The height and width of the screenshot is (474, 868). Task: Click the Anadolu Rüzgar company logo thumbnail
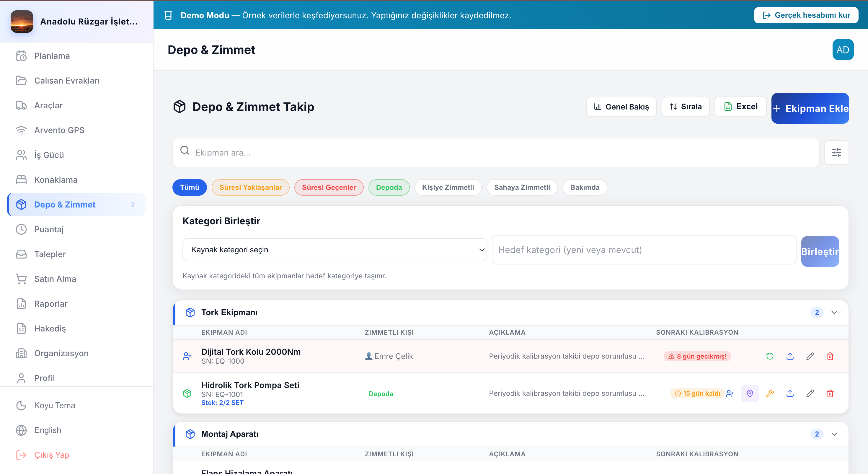point(22,22)
